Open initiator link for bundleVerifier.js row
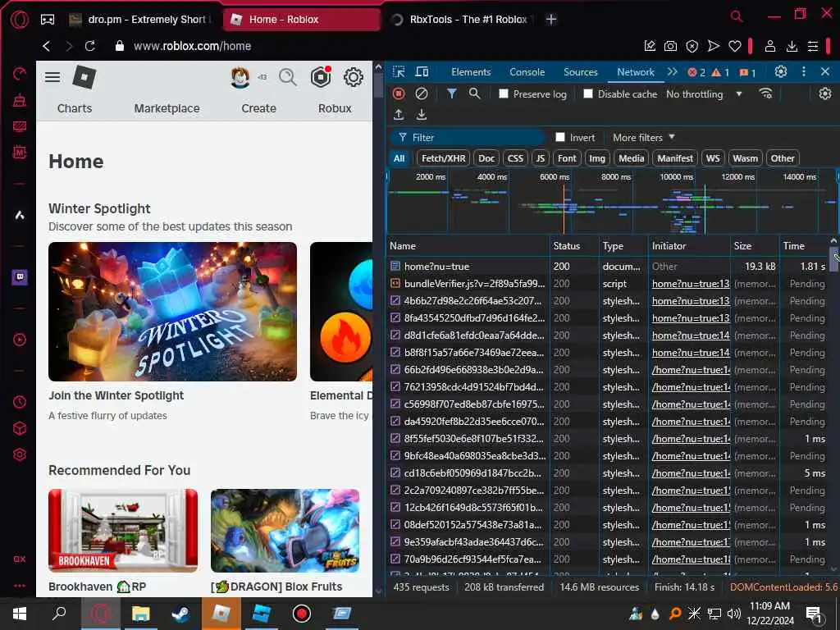The image size is (840, 630). tap(691, 283)
